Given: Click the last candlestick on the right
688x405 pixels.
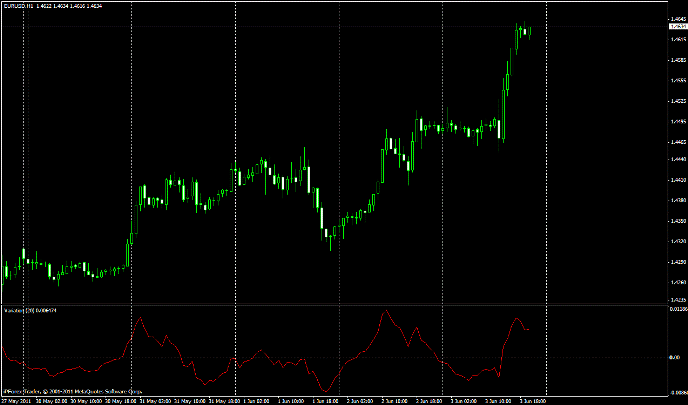Looking at the screenshot, I should coord(529,32).
